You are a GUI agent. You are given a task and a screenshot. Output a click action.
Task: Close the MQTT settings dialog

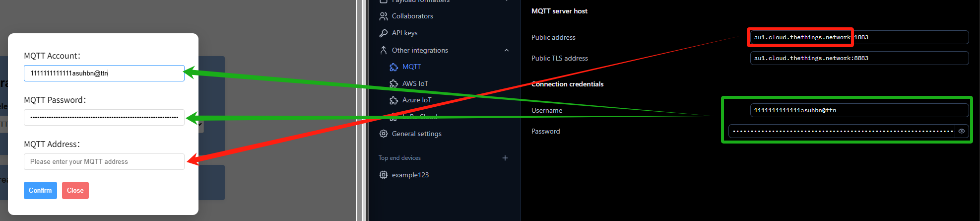tap(75, 190)
